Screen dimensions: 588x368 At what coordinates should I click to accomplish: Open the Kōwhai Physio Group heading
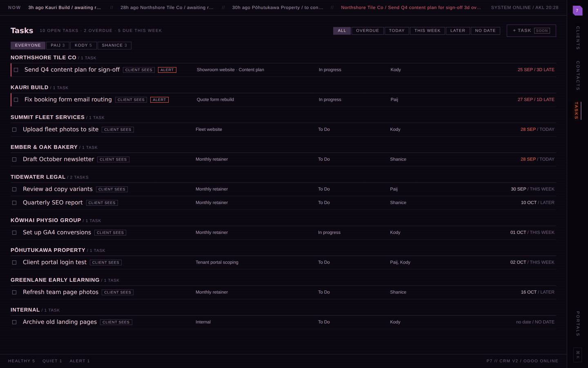click(46, 220)
